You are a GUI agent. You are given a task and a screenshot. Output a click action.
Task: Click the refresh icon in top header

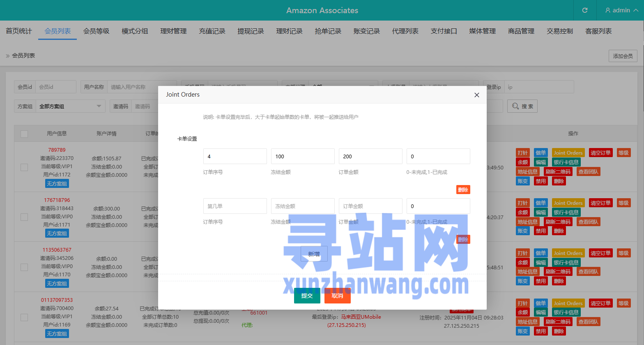(585, 10)
